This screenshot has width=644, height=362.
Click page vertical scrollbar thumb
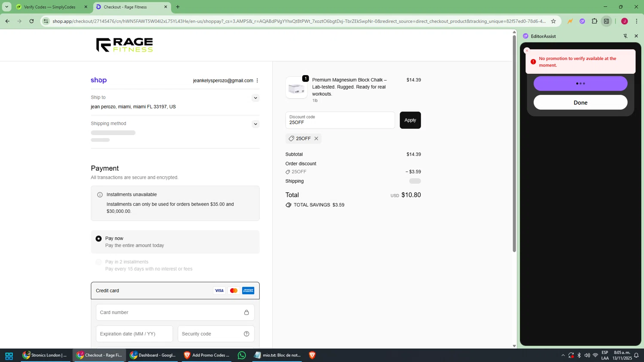[514, 144]
